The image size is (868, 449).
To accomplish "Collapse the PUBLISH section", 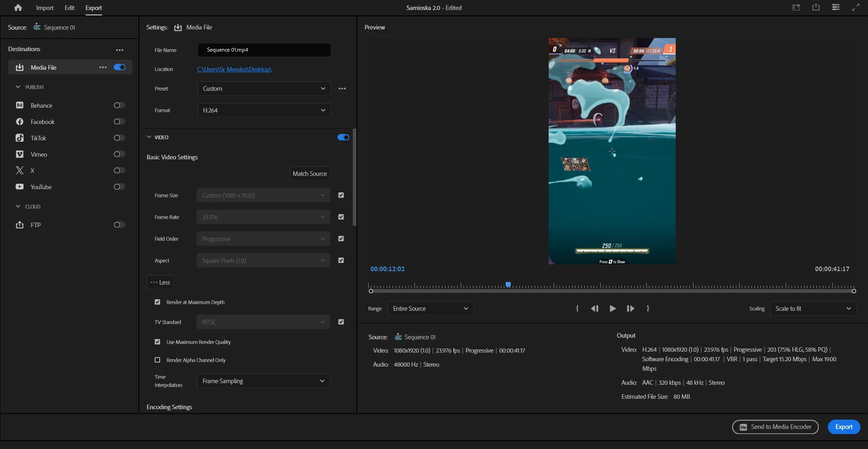I will 18,87.
